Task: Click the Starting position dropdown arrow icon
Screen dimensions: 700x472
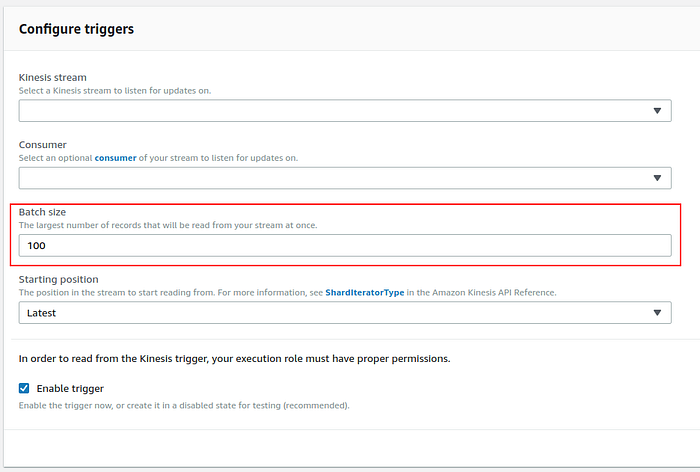Action: (x=657, y=313)
